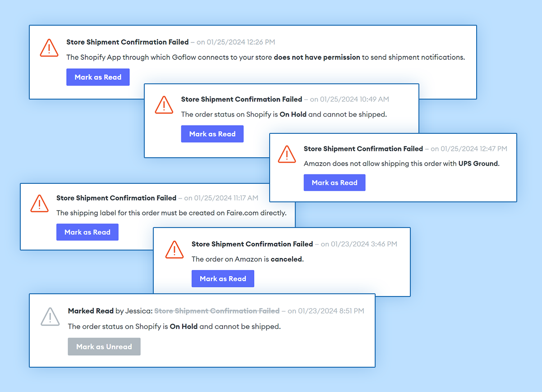Image resolution: width=542 pixels, height=392 pixels.
Task: Mark Jessica's read notification as unread
Action: click(x=104, y=346)
